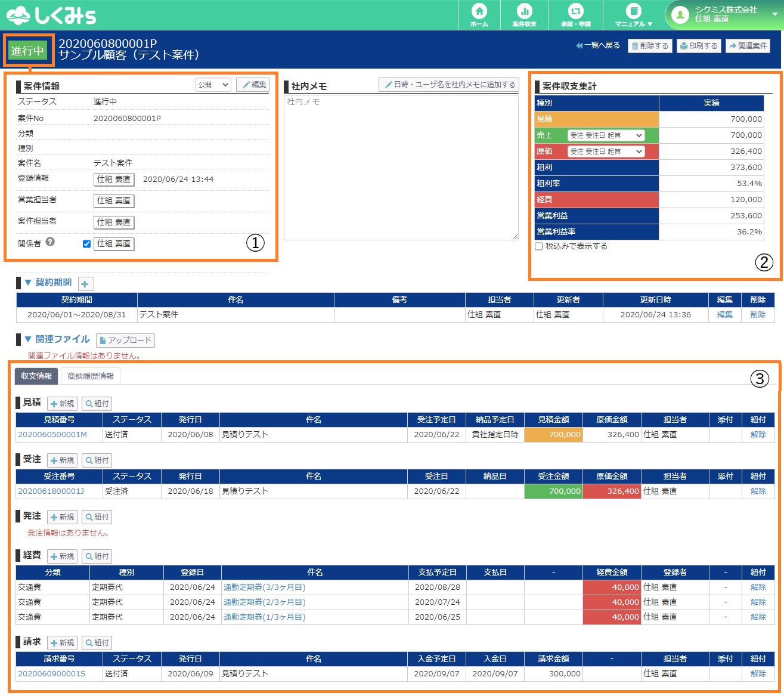Open 関連案件 button
Screen dimensions: 784x699
[x=748, y=46]
